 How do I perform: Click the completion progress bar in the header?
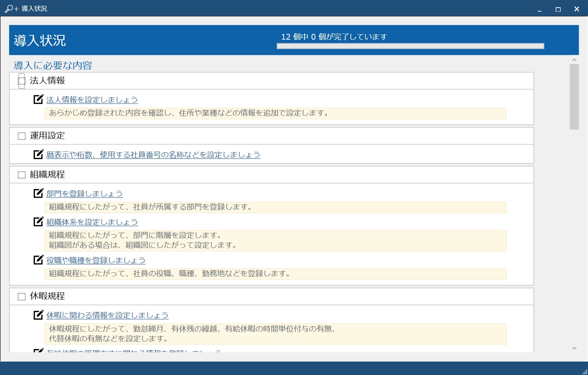[410, 46]
